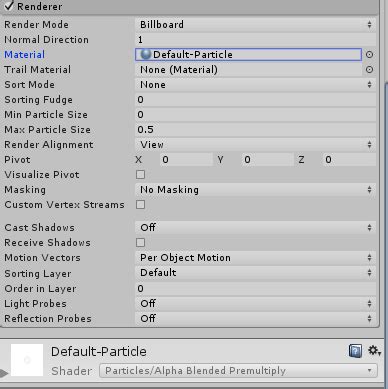Image resolution: width=388 pixels, height=389 pixels.
Task: Open the Render Mode dropdown set to Billboard
Action: point(255,24)
